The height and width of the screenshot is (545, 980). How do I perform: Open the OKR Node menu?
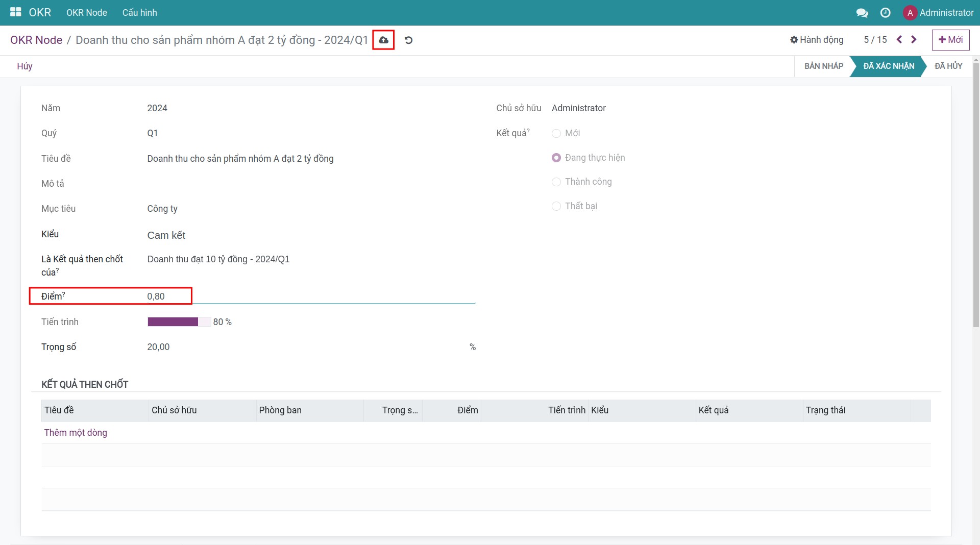[x=86, y=13]
